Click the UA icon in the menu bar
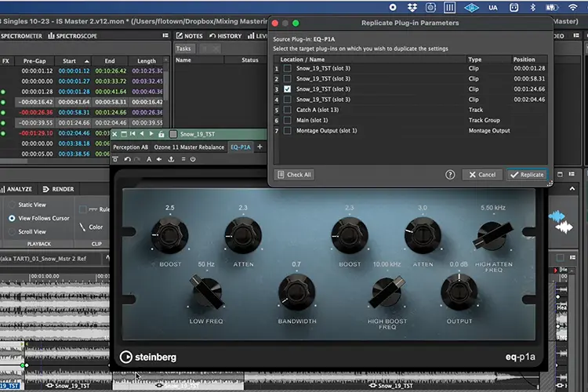588x392 pixels. (x=493, y=8)
